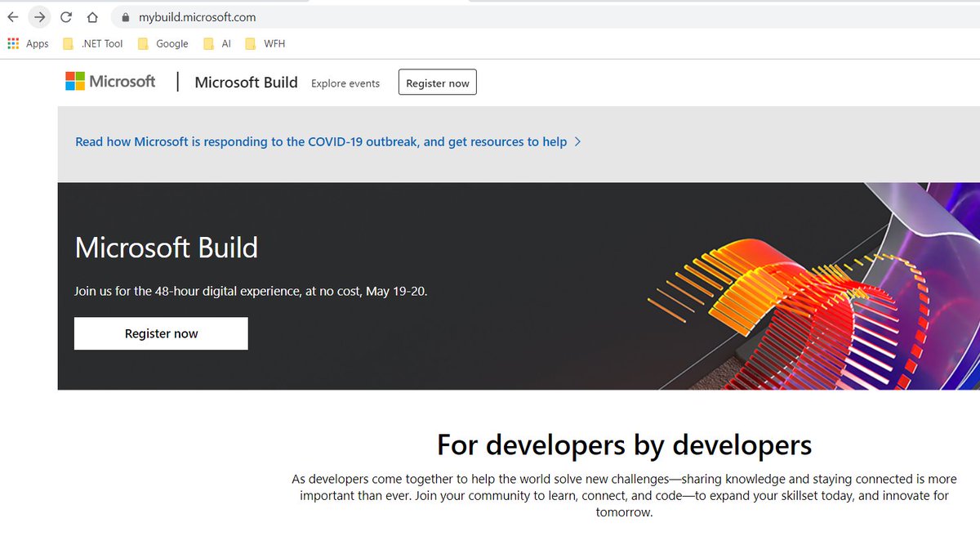Image resolution: width=980 pixels, height=545 pixels.
Task: Click the Microsoft Build hero heading
Action: [167, 248]
